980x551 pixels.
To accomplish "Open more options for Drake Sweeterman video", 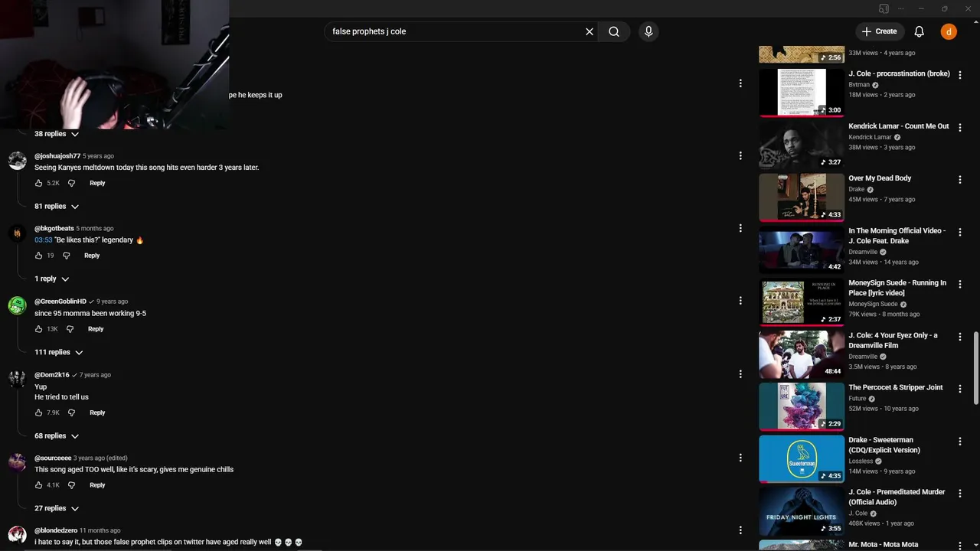I will [959, 441].
